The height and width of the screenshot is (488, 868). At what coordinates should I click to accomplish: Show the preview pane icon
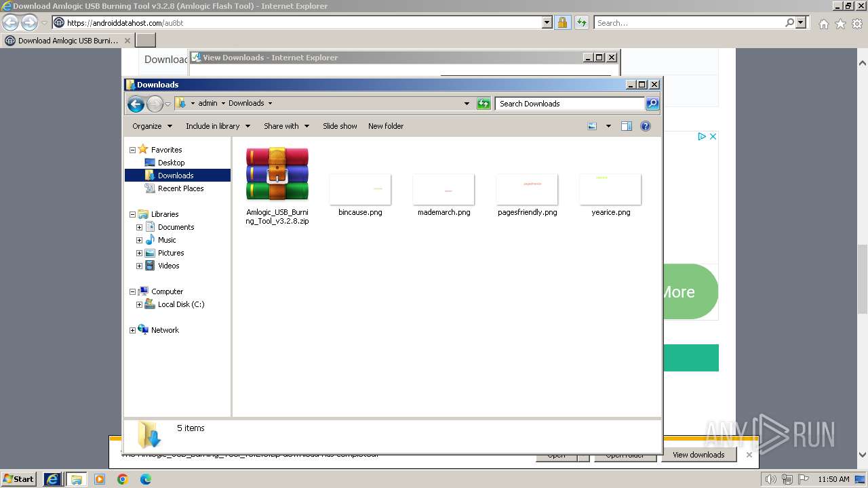[627, 126]
